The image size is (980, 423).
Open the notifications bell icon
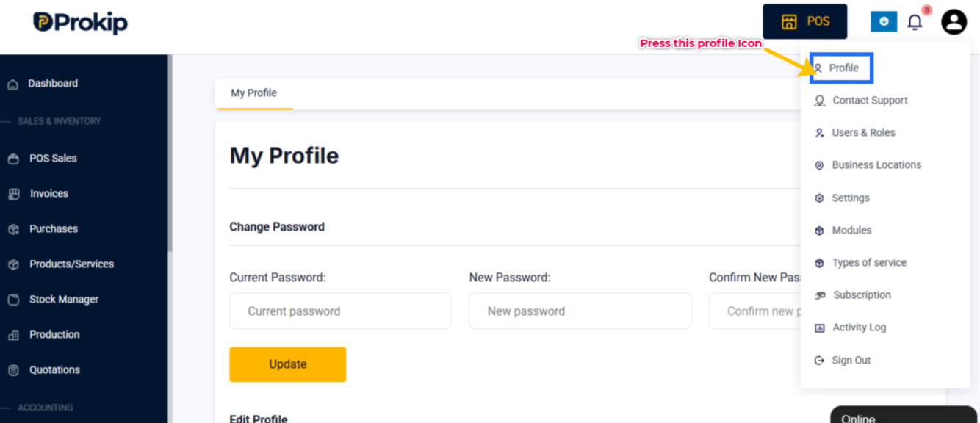click(x=915, y=22)
